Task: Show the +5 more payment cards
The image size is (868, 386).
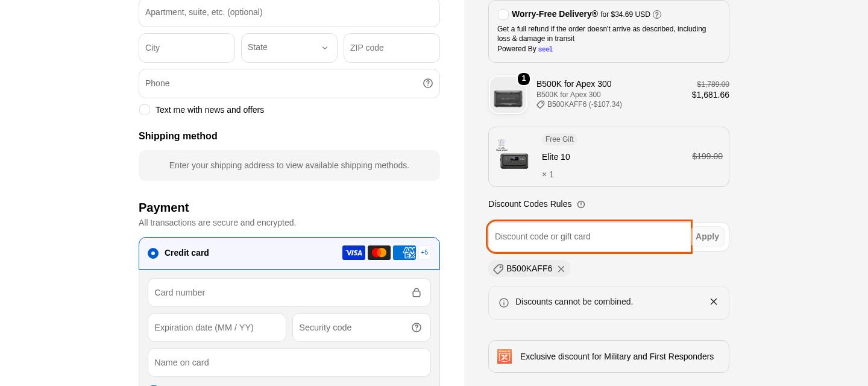Action: point(424,253)
